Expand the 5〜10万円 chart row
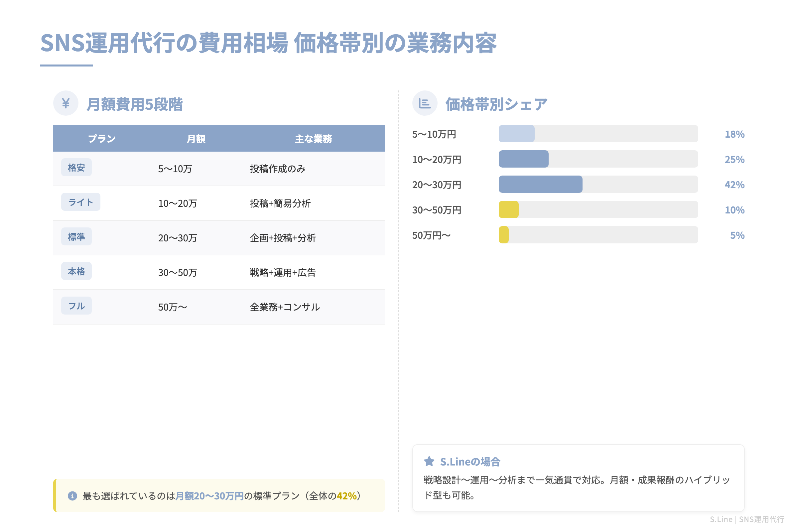Image resolution: width=798 pixels, height=532 pixels. coord(434,134)
